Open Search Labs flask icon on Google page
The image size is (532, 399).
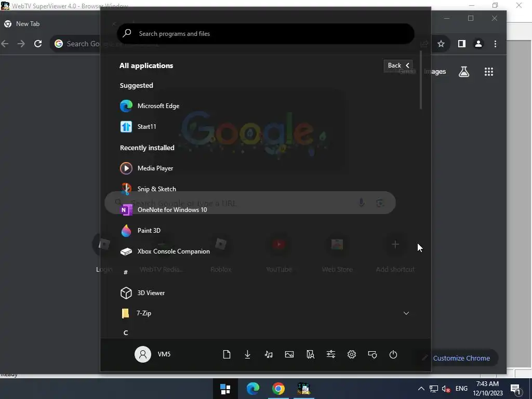coord(464,72)
